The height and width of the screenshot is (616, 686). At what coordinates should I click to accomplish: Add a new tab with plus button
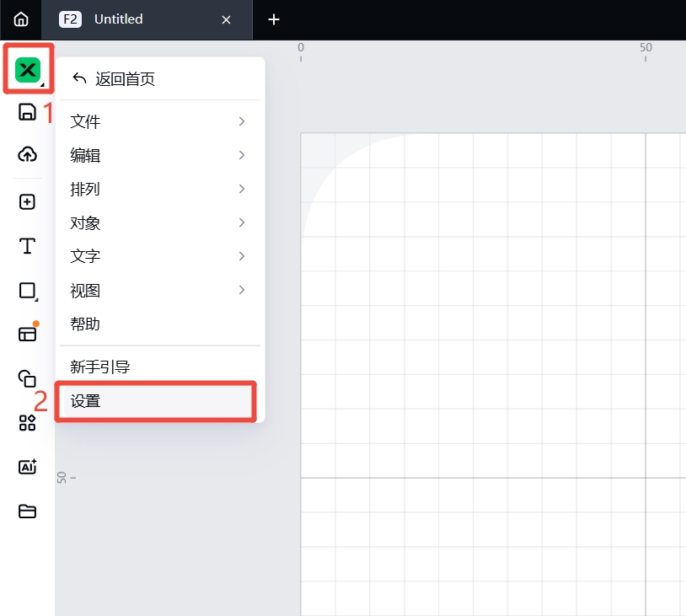[273, 19]
